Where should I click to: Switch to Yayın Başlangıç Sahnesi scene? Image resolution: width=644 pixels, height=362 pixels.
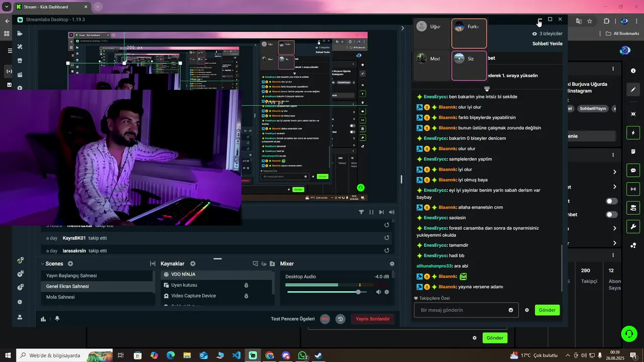(x=97, y=276)
